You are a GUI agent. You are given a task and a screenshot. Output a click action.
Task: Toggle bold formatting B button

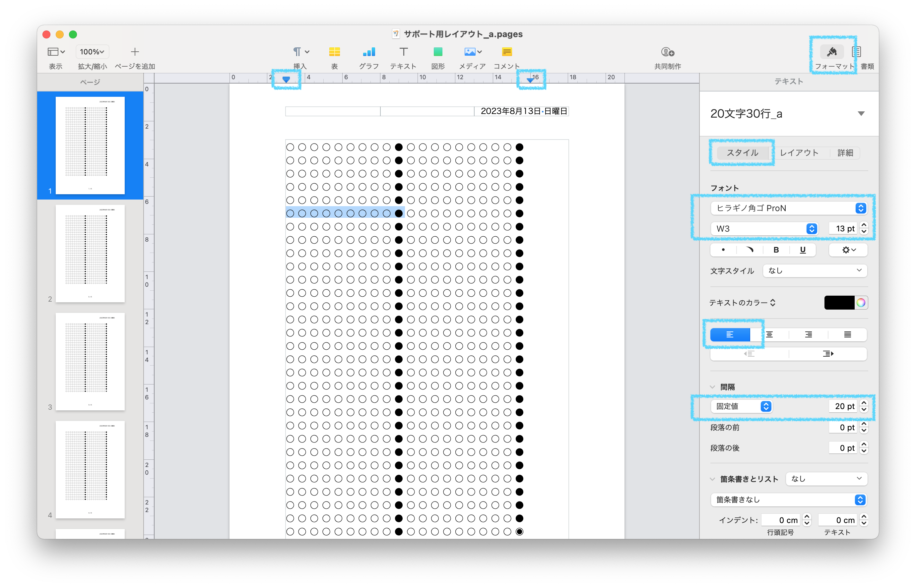point(776,250)
